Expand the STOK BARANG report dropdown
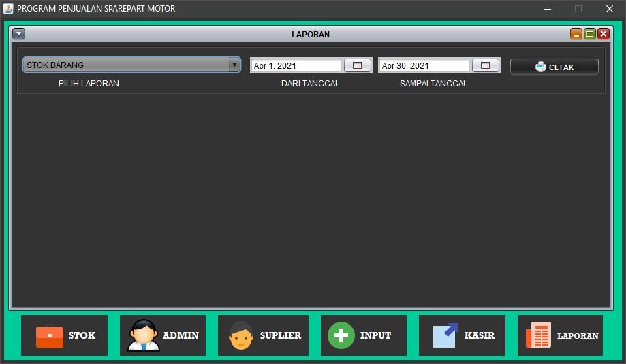The image size is (626, 364). point(234,65)
